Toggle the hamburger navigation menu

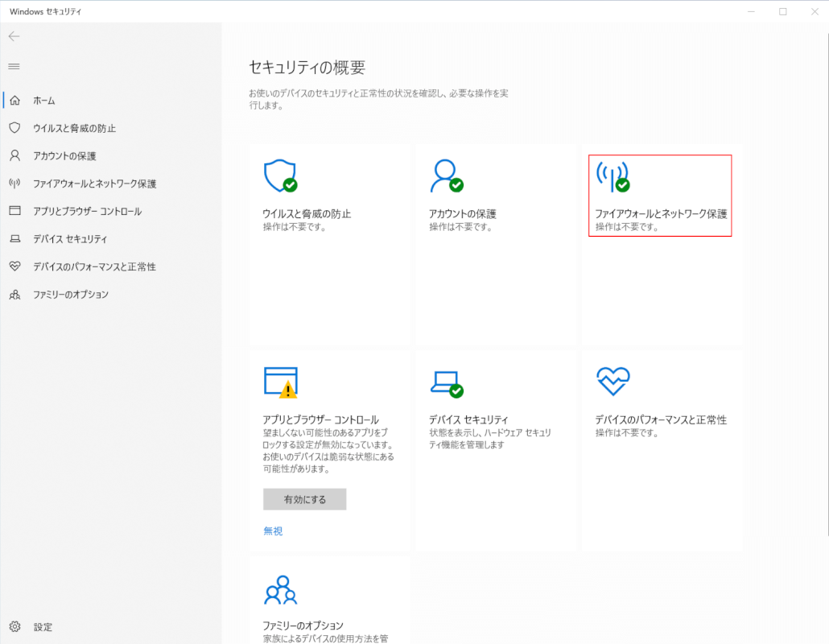14,66
